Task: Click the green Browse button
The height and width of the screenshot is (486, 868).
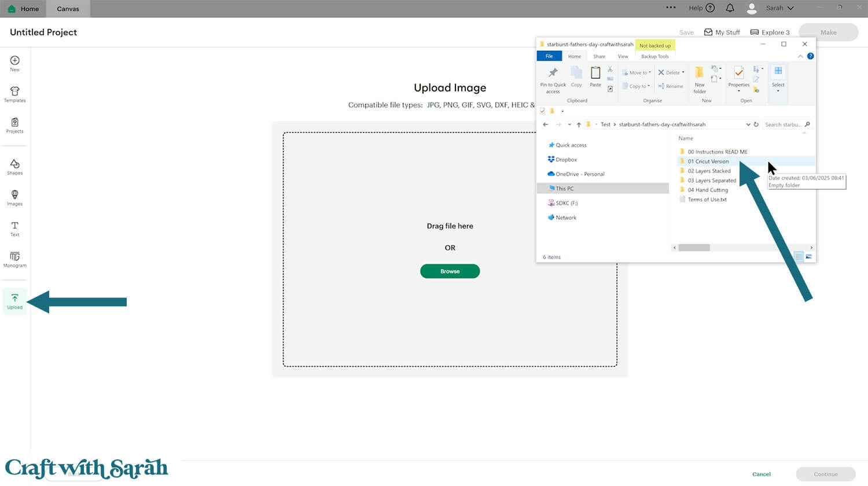Action: 450,271
